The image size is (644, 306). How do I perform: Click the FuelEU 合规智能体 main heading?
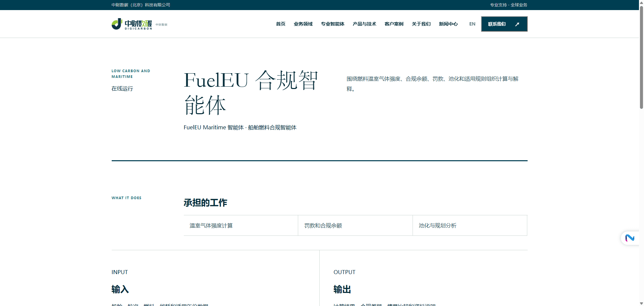[251, 93]
